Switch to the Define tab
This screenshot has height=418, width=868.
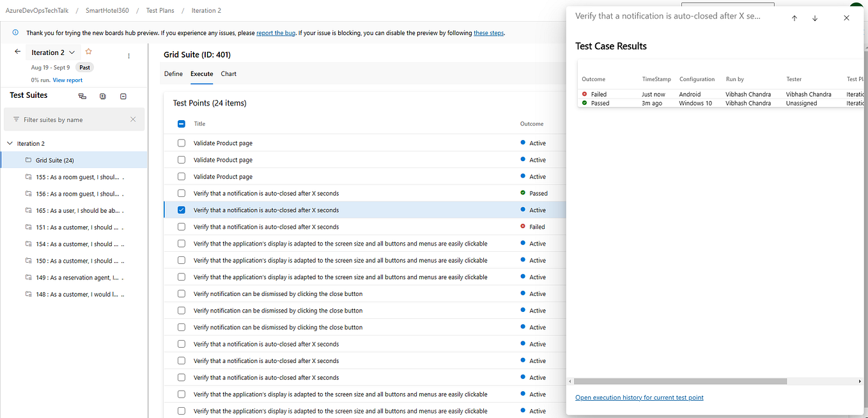click(173, 74)
